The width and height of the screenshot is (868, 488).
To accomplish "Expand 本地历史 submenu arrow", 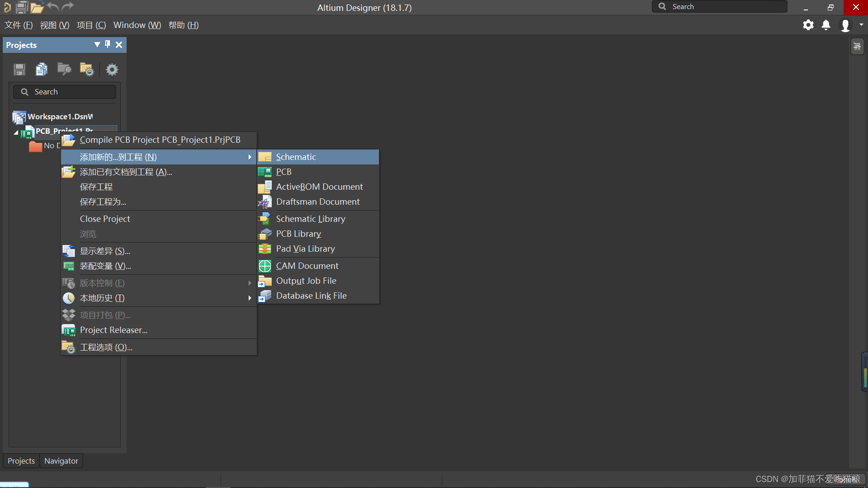I will point(250,297).
